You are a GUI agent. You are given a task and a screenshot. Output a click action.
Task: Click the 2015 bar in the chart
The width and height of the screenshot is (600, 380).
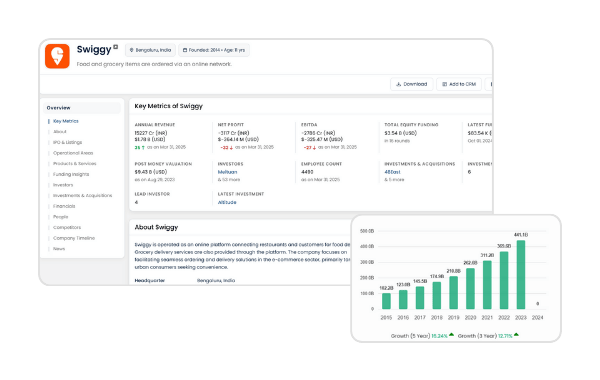tap(386, 301)
